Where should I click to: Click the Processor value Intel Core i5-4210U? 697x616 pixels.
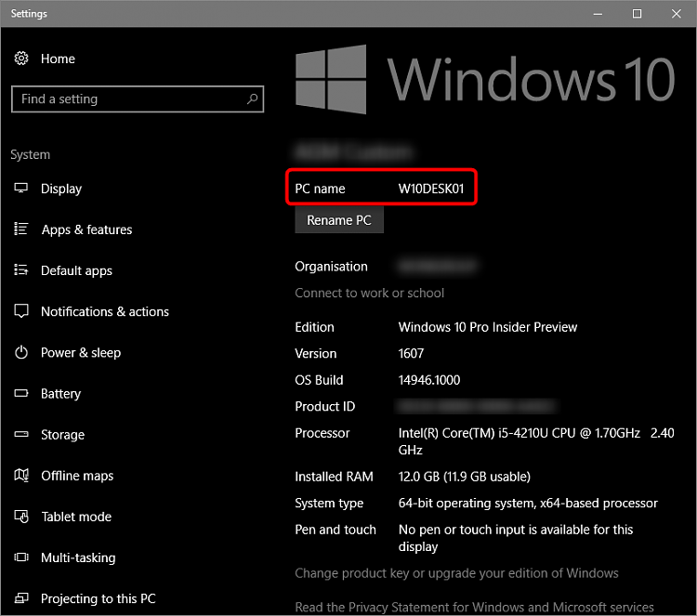pos(536,441)
